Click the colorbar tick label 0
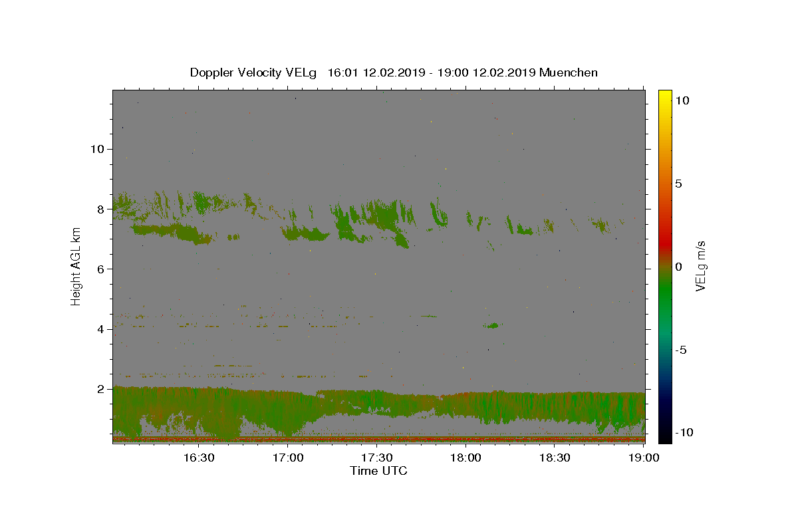This screenshot has height=532, width=798. (678, 266)
